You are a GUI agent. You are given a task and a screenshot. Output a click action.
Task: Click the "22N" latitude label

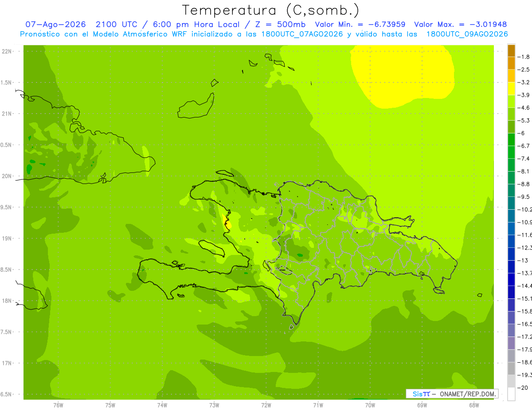[7, 51]
